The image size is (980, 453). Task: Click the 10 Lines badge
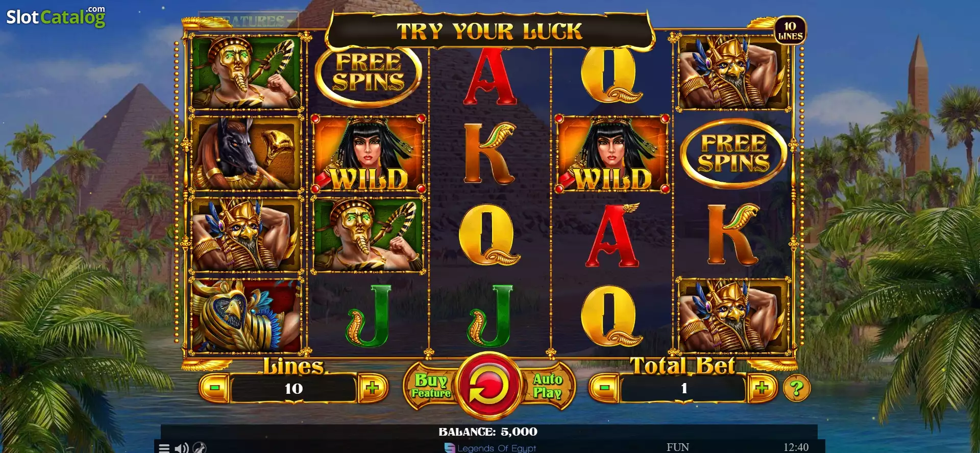(790, 31)
